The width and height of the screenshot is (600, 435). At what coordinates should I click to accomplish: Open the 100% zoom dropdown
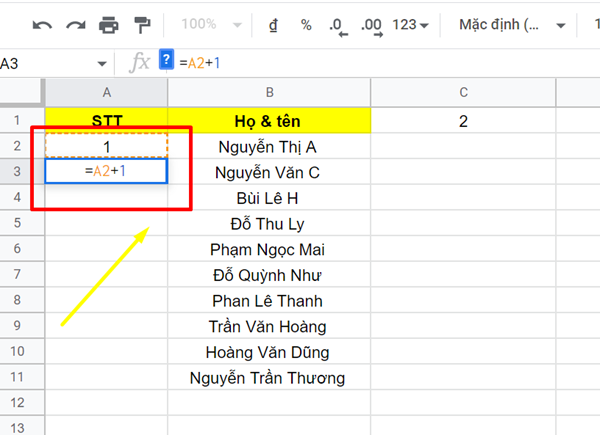click(x=211, y=24)
